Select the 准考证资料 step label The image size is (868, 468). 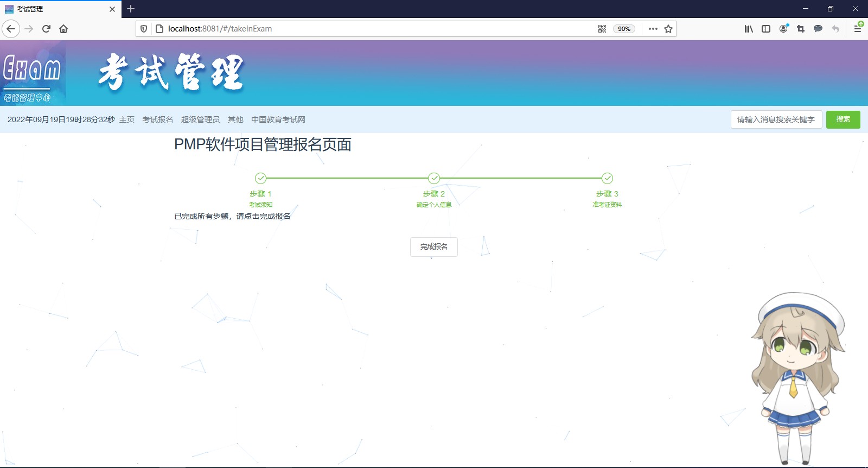pyautogui.click(x=607, y=205)
